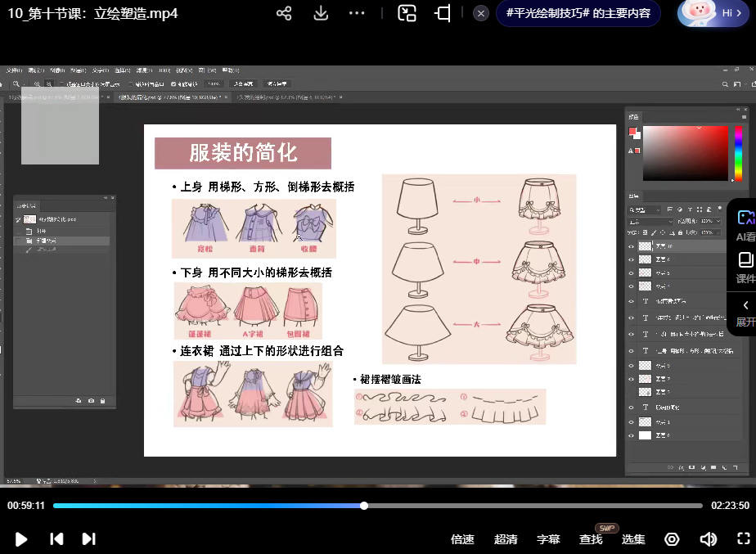Click the 查找 search button

click(x=591, y=539)
